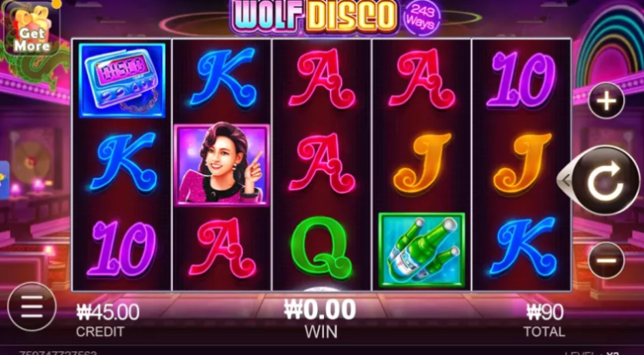Open the Get More gift box
This screenshot has width=644, height=355.
point(31,29)
